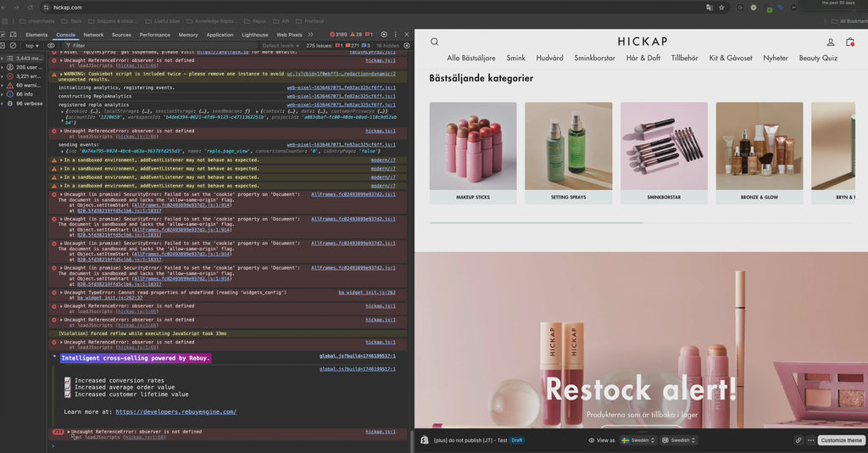Open the Sweden country selector
868x453 pixels.
tap(637, 440)
